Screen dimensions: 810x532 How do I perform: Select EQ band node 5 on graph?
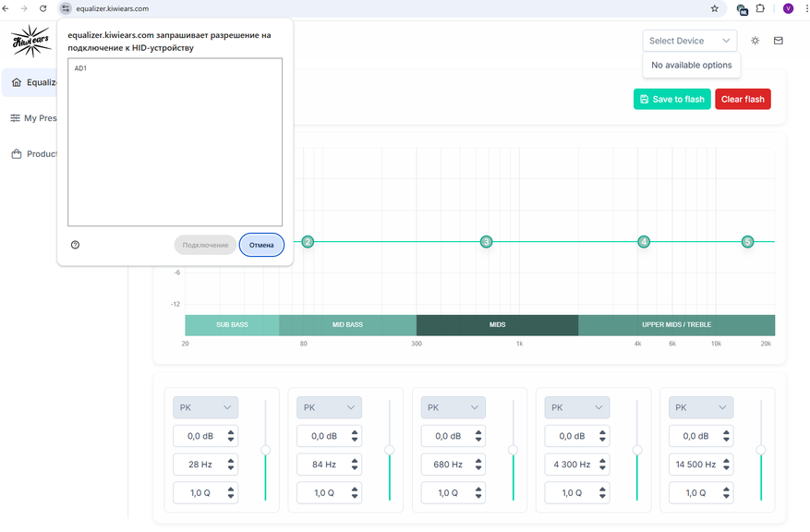(747, 242)
